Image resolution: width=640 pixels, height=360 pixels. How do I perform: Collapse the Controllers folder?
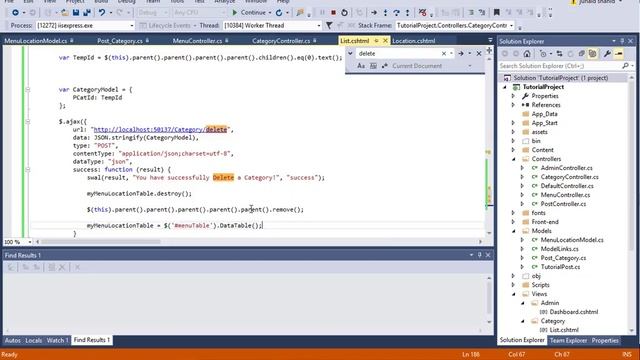(513, 159)
